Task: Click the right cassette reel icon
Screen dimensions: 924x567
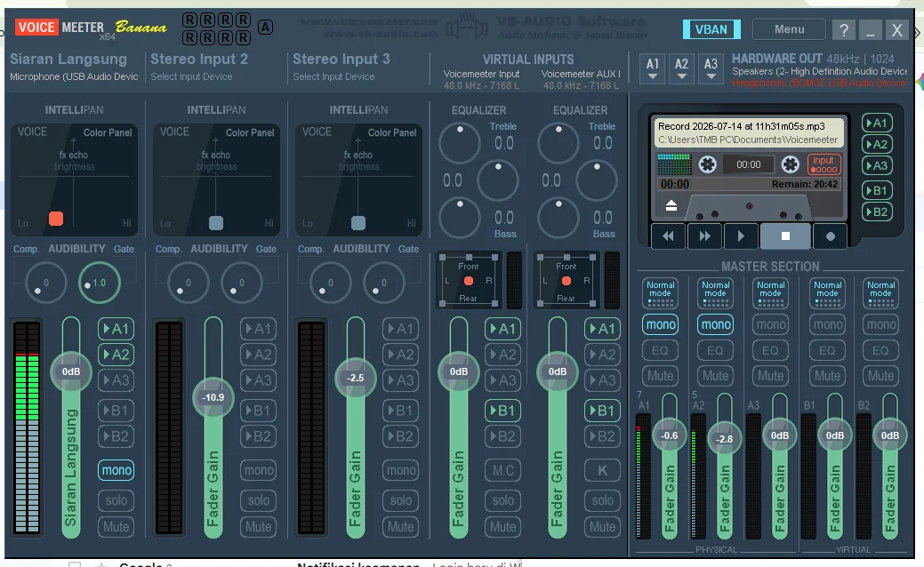Action: [x=791, y=164]
